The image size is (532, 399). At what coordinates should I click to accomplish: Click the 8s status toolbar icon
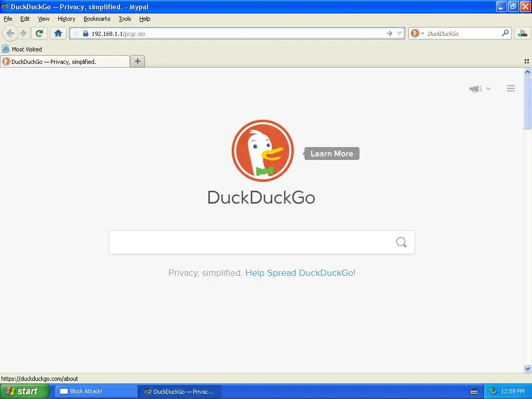[x=523, y=33]
